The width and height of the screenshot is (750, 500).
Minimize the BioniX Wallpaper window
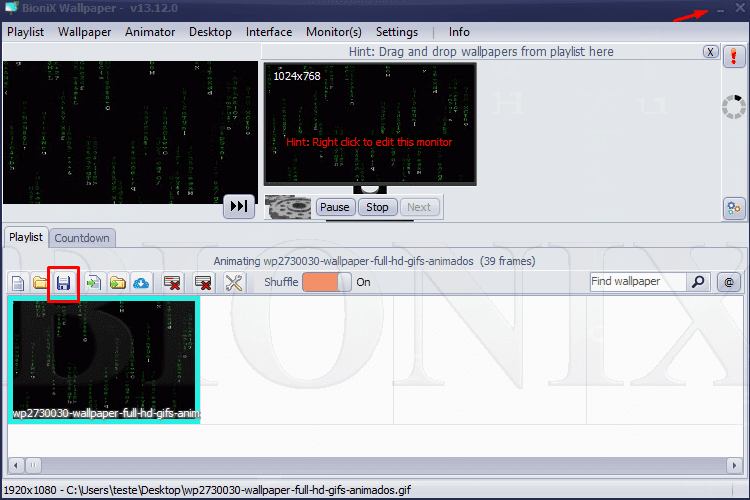pyautogui.click(x=720, y=10)
